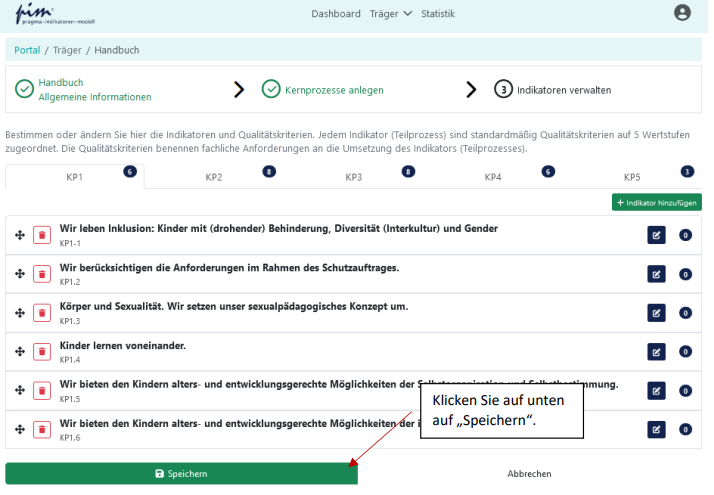
Task: Go to 'Kernprozesse anlegen' wizard step
Action: coord(334,90)
